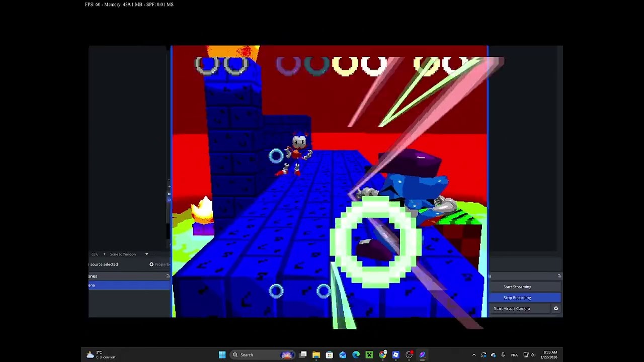Open the clock showing 8:33 AM
Image resolution: width=644 pixels, height=362 pixels.
point(549,355)
